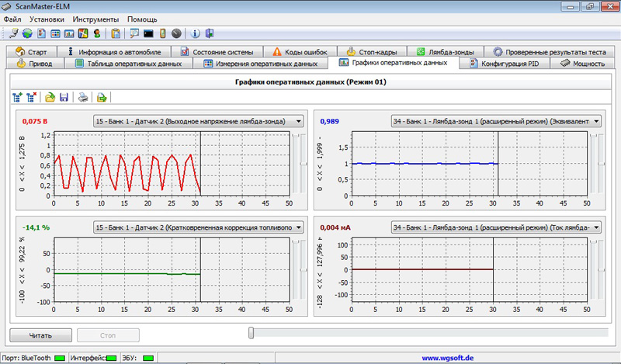Switch to the Мощность tab
Screen dimensions: 621x364
[583, 64]
